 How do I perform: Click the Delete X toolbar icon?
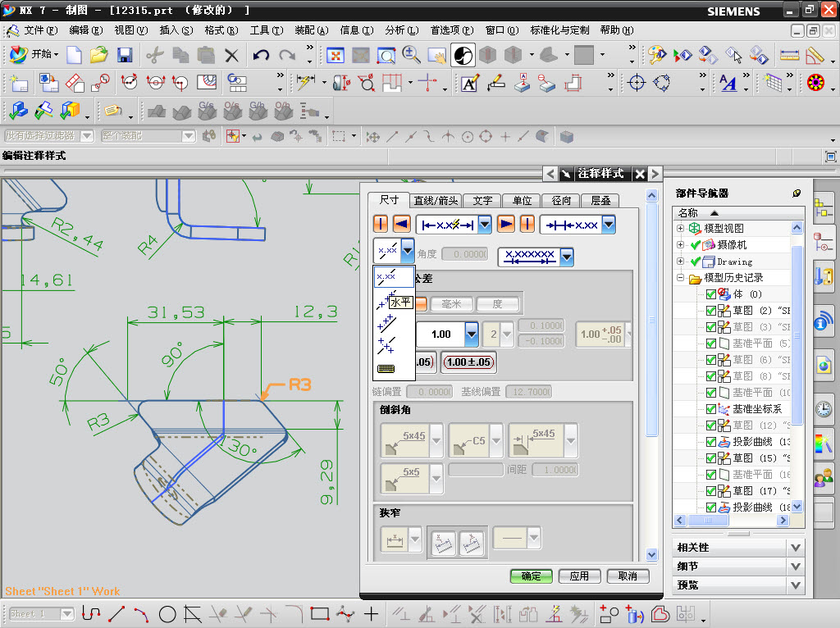tap(232, 56)
